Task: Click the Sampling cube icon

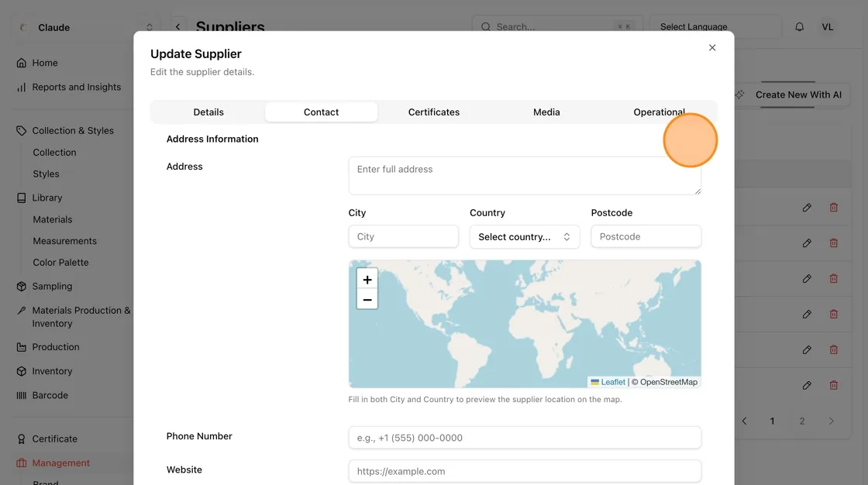Action: (x=22, y=286)
